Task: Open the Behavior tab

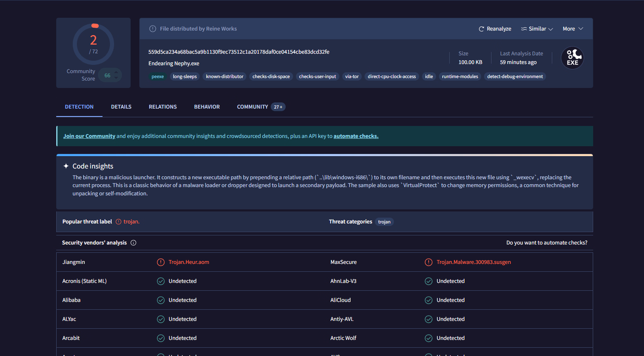Action: click(207, 107)
